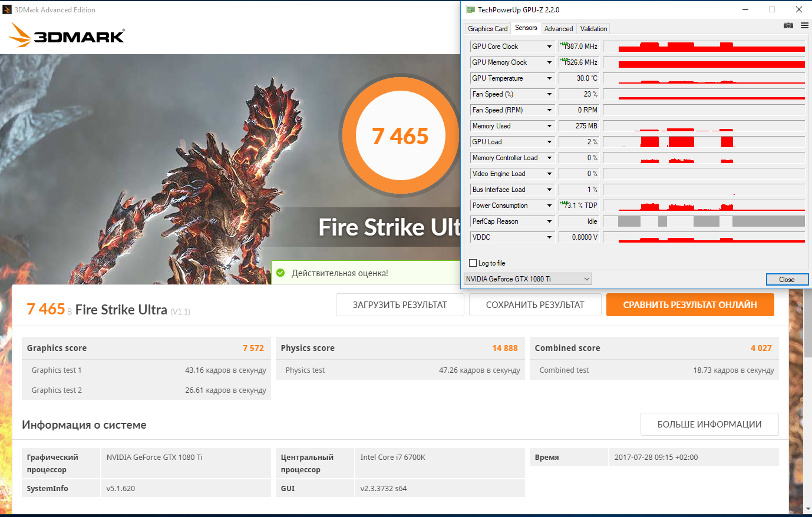Open the Fan Speed (%) sensor dropdown
The width and height of the screenshot is (812, 517).
click(x=549, y=94)
